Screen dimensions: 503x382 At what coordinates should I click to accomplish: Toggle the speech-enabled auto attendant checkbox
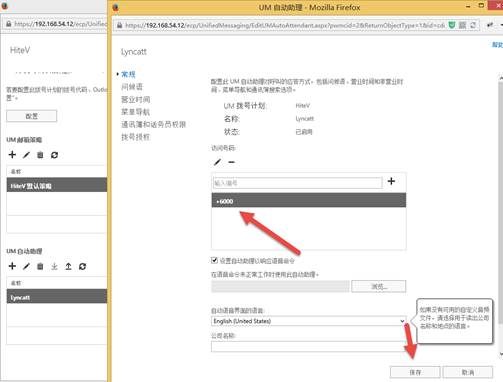coord(214,260)
